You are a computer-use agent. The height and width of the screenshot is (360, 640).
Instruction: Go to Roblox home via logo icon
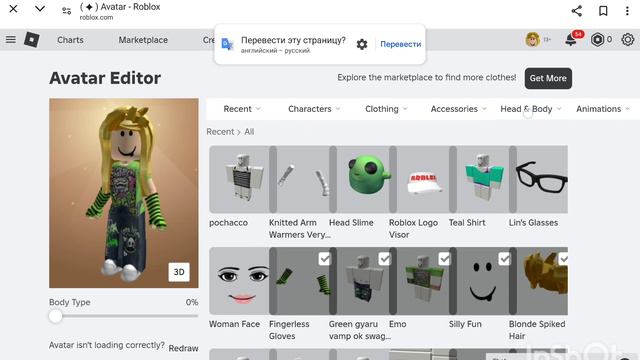tap(31, 40)
